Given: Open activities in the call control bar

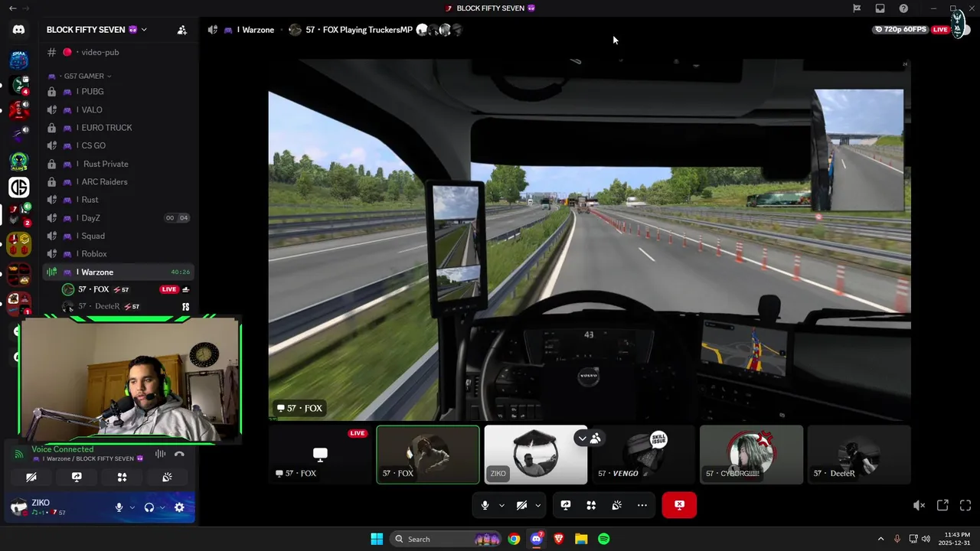Looking at the screenshot, I should [591, 505].
